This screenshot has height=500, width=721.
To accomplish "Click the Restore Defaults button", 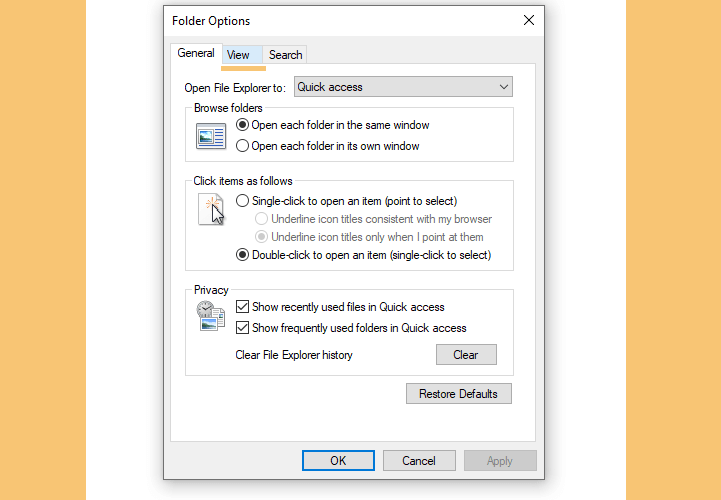I will point(458,394).
